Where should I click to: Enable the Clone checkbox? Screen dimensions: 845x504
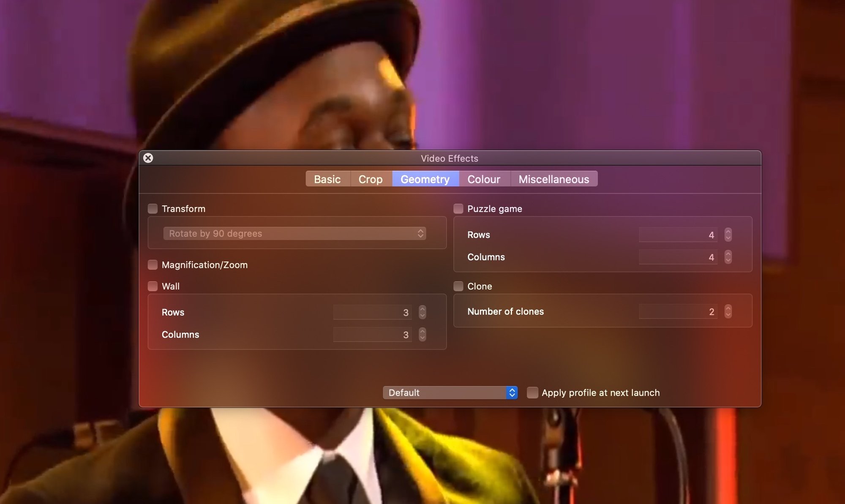(458, 286)
